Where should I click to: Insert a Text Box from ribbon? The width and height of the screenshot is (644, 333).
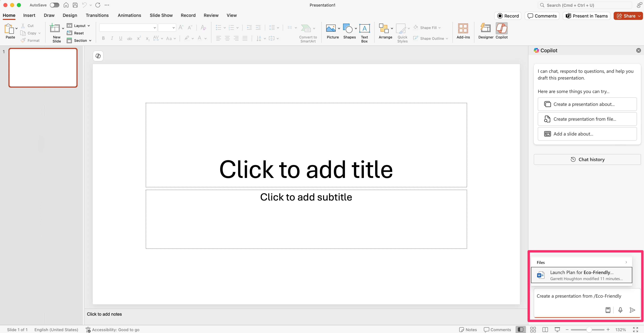click(364, 29)
